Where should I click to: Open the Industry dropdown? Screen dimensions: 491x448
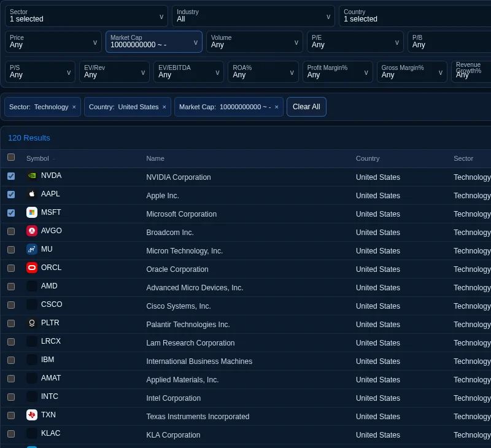(253, 16)
